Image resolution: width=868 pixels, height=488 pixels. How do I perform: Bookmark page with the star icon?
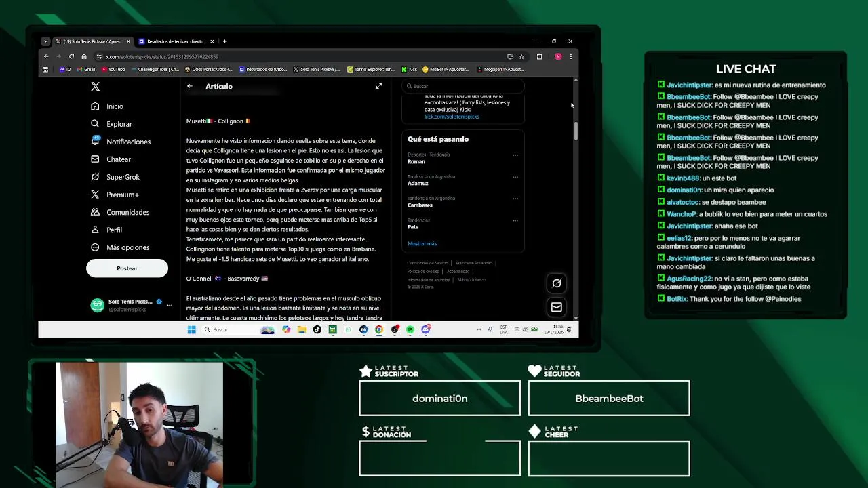(521, 57)
